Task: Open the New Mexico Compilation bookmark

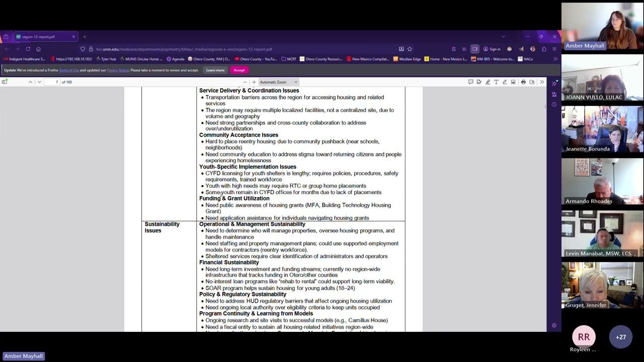Action: pyautogui.click(x=367, y=59)
